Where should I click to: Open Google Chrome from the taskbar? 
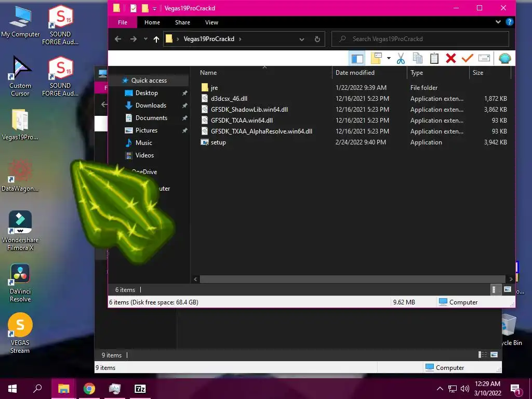tap(89, 389)
